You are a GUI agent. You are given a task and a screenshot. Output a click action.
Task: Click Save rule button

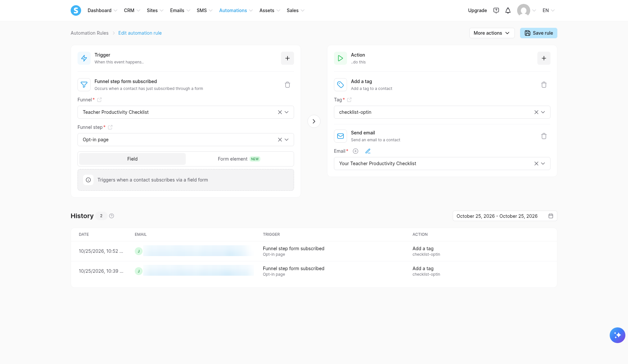pos(539,33)
